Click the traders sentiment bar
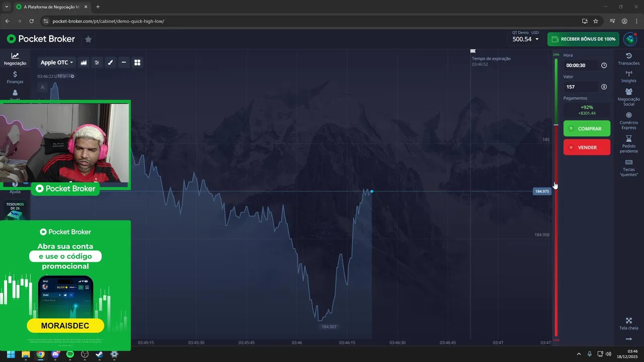 [x=556, y=197]
